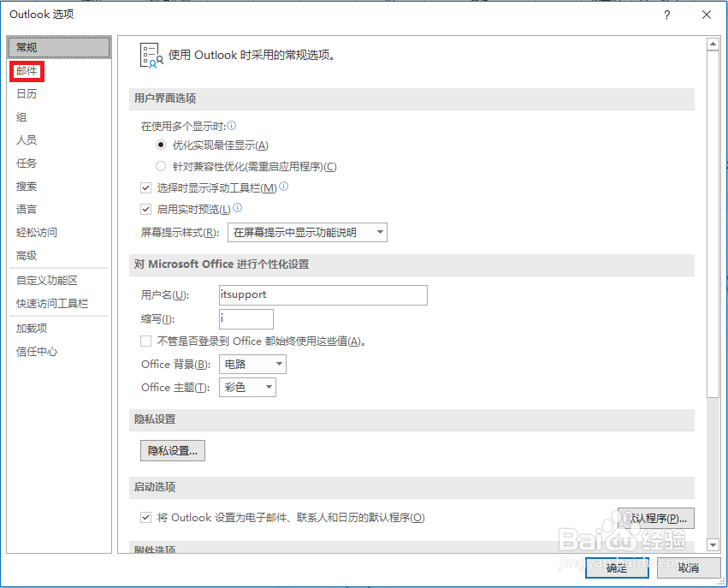Click the 隐私设置... button
This screenshot has height=588, width=728.
click(x=173, y=450)
